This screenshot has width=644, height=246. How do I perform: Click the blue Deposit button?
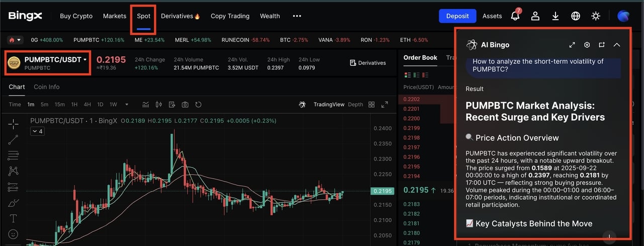pos(457,16)
